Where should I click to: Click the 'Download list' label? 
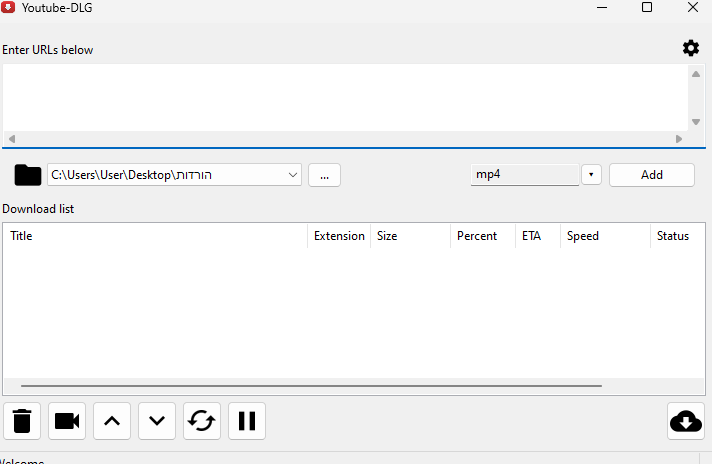pyautogui.click(x=38, y=209)
